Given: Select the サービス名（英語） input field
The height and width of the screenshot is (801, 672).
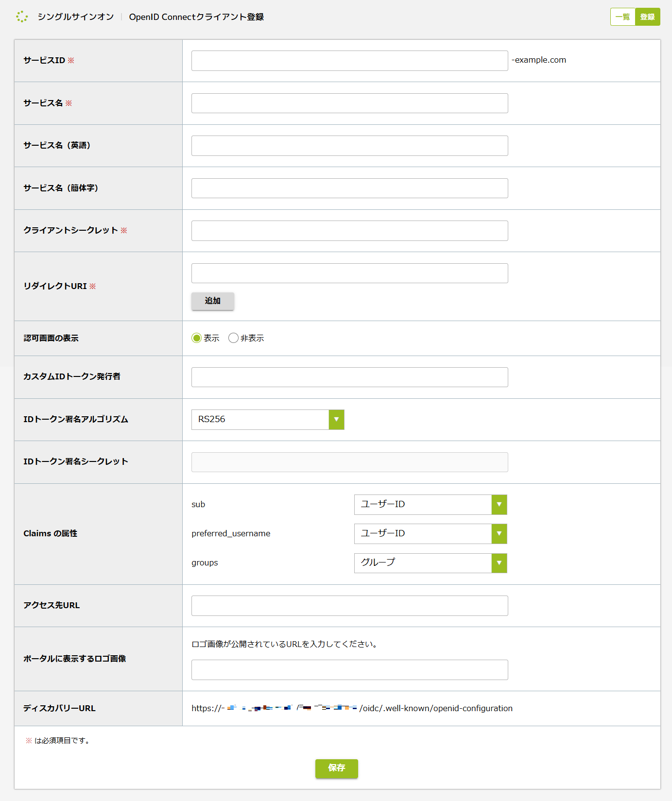Looking at the screenshot, I should (349, 146).
